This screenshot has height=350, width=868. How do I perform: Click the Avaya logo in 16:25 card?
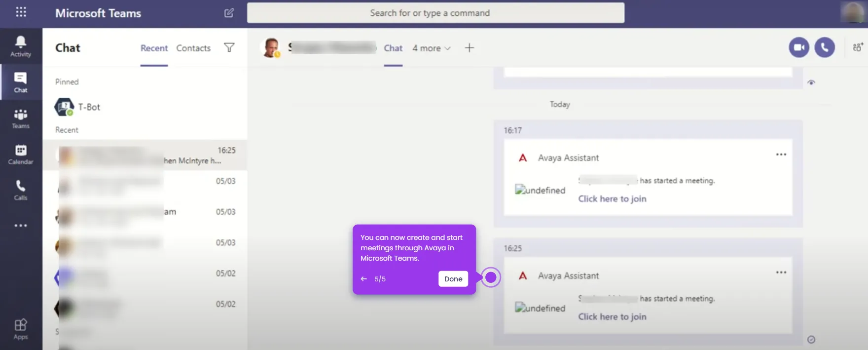pos(523,276)
